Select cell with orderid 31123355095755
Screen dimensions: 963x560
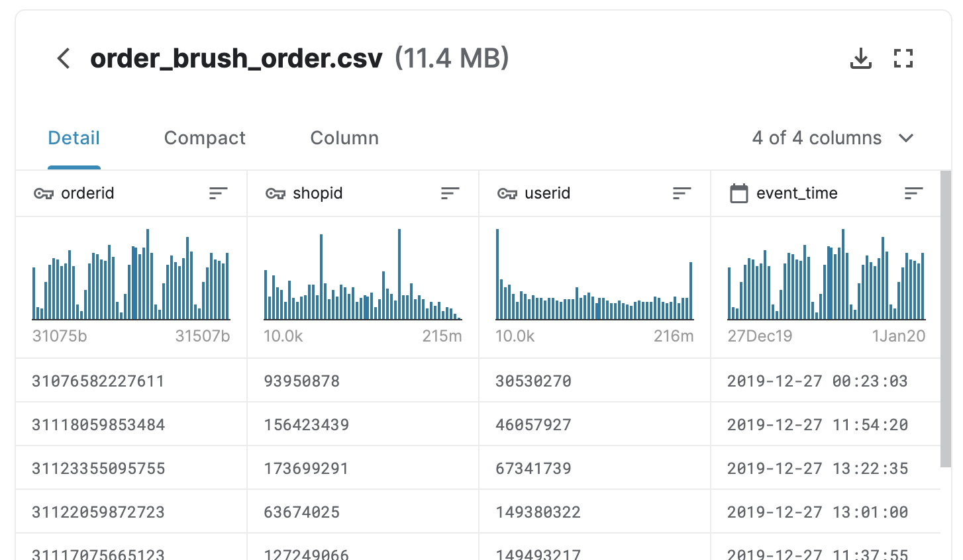131,468
